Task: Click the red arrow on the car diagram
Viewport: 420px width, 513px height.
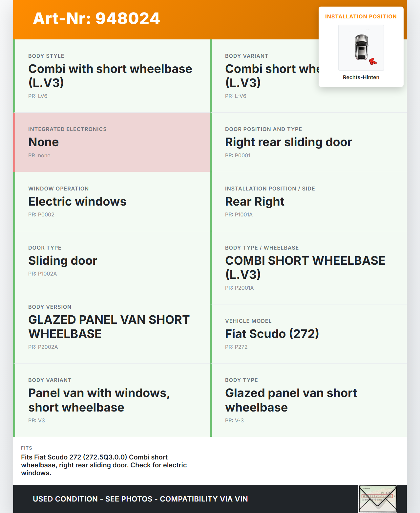Action: 373,61
